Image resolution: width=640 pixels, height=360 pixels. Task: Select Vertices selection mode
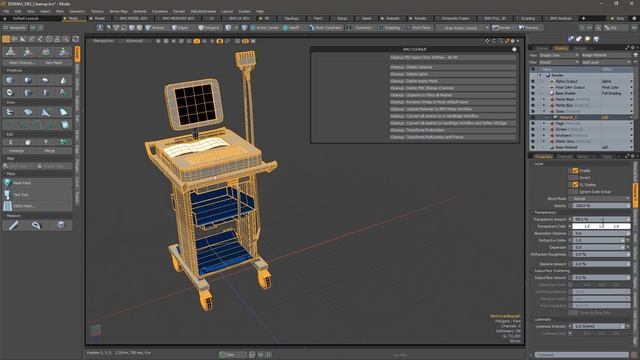point(155,28)
